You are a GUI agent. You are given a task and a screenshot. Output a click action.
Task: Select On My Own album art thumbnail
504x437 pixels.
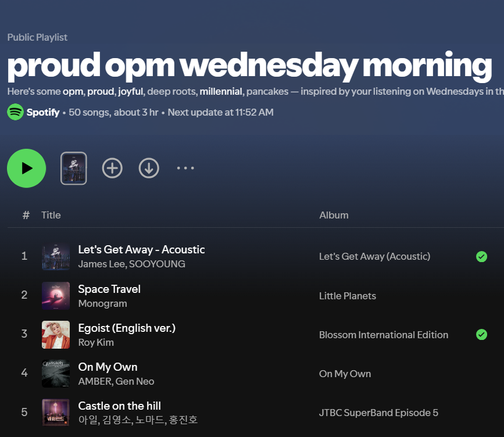(x=56, y=374)
